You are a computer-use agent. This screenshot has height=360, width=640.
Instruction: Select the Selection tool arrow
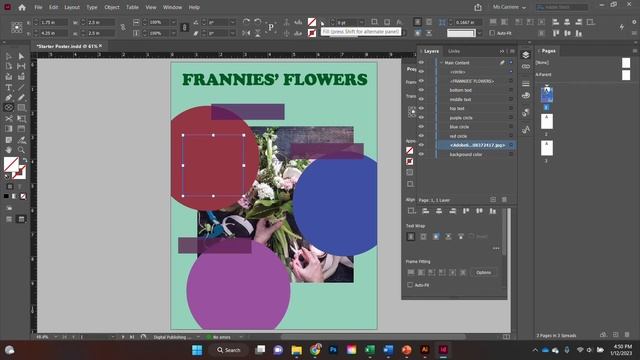[8, 56]
